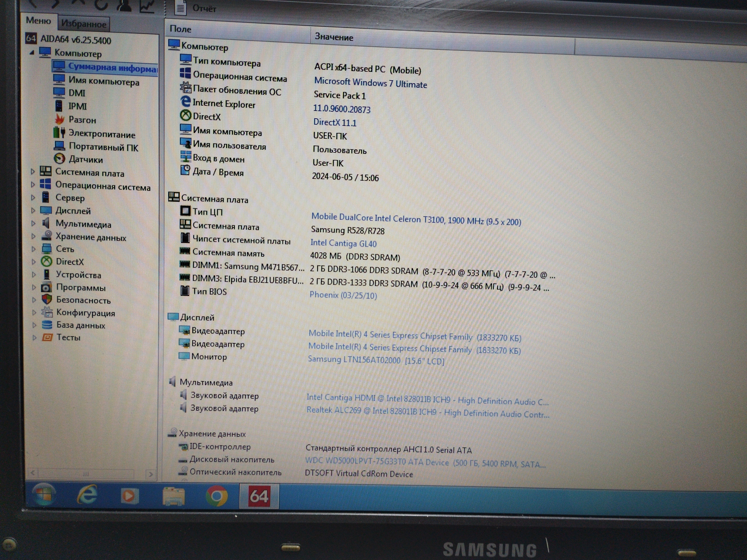Expand Хранение данных tree node

(33, 236)
